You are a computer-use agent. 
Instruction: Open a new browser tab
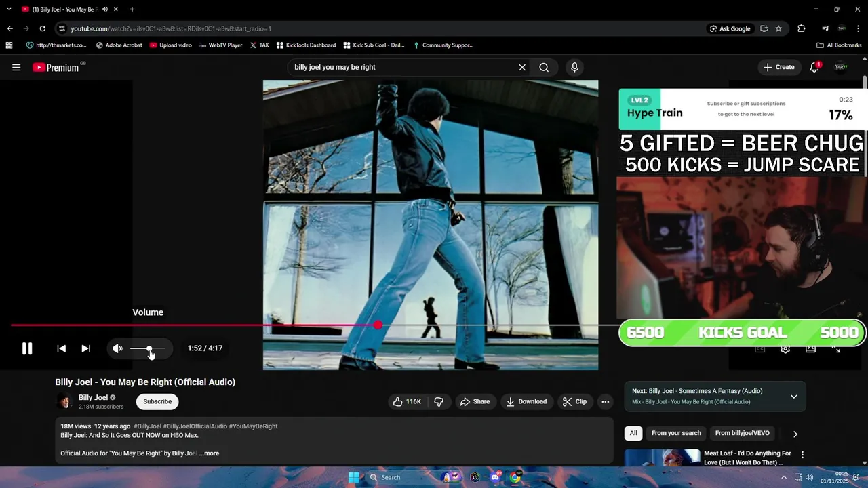point(132,9)
